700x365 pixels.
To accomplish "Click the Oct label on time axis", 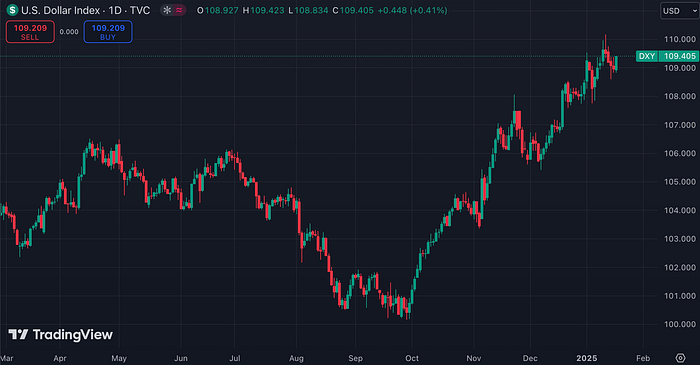I will coord(412,358).
